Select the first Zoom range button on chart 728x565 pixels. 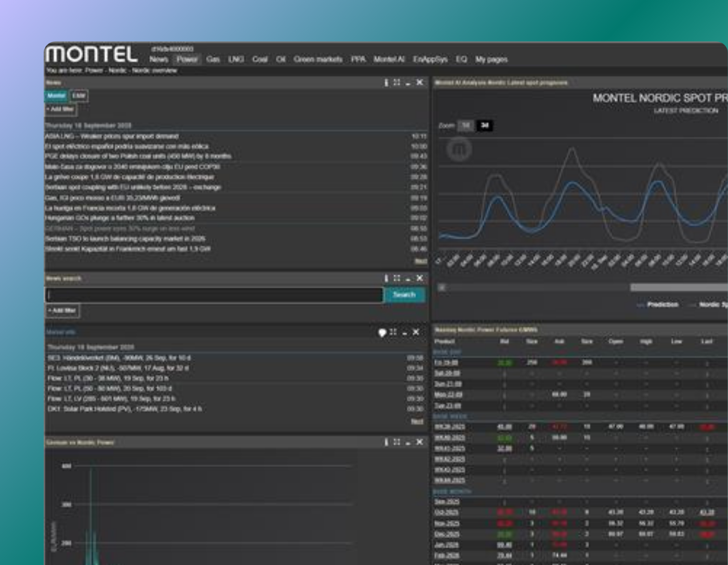tap(465, 126)
